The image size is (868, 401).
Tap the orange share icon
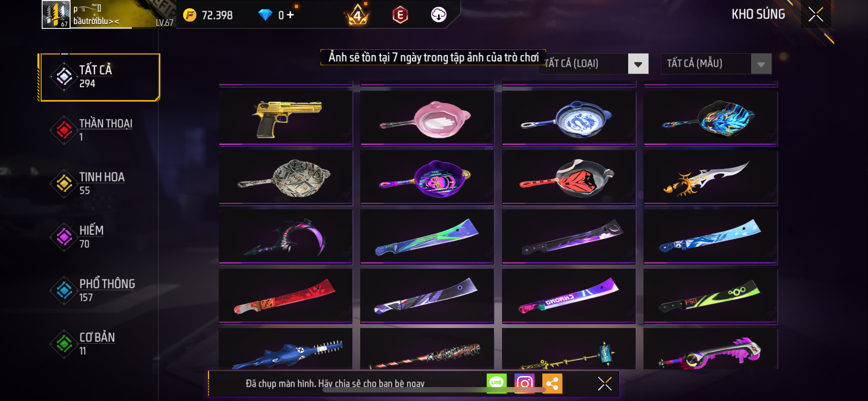(552, 383)
